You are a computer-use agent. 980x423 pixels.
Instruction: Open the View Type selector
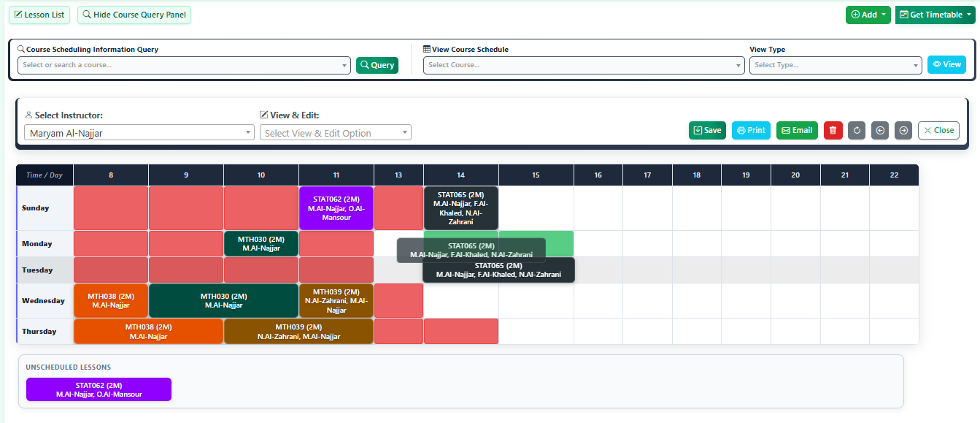coord(835,65)
